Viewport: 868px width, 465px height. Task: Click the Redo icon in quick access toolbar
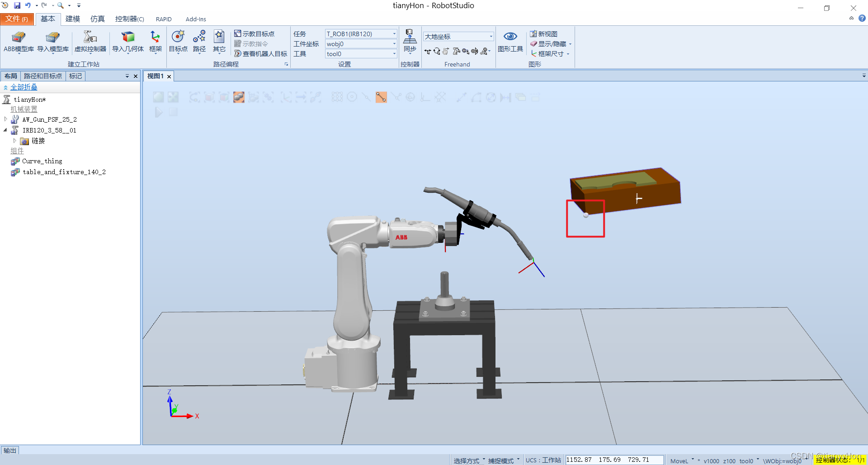[x=44, y=5]
